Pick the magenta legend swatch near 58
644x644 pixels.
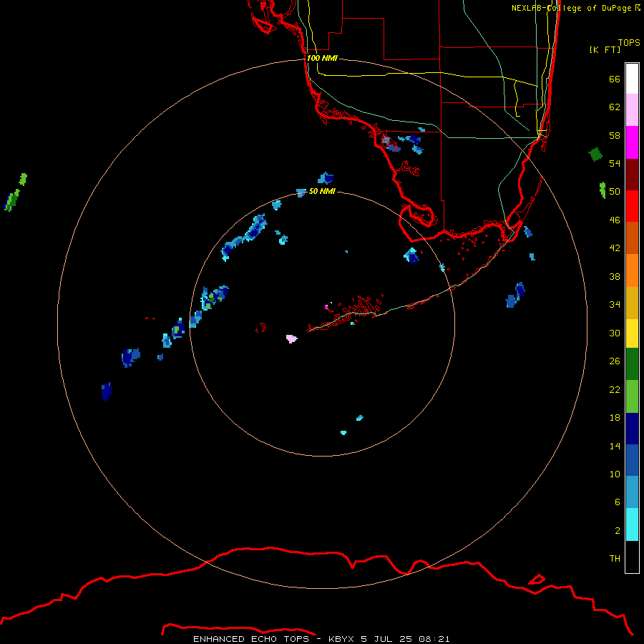tap(632, 142)
